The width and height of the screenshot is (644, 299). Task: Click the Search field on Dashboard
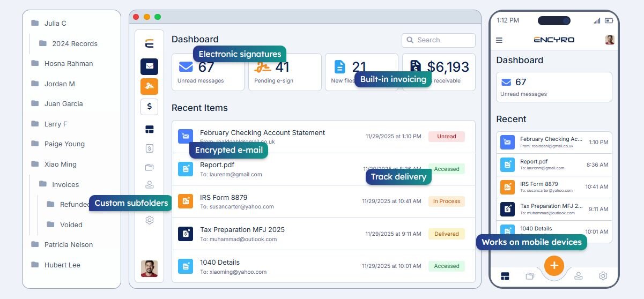439,40
